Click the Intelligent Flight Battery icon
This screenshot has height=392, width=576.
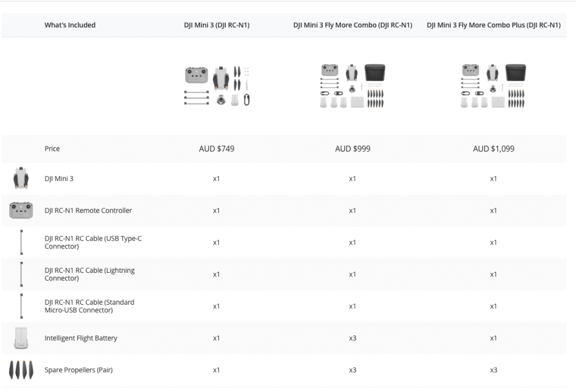point(22,338)
